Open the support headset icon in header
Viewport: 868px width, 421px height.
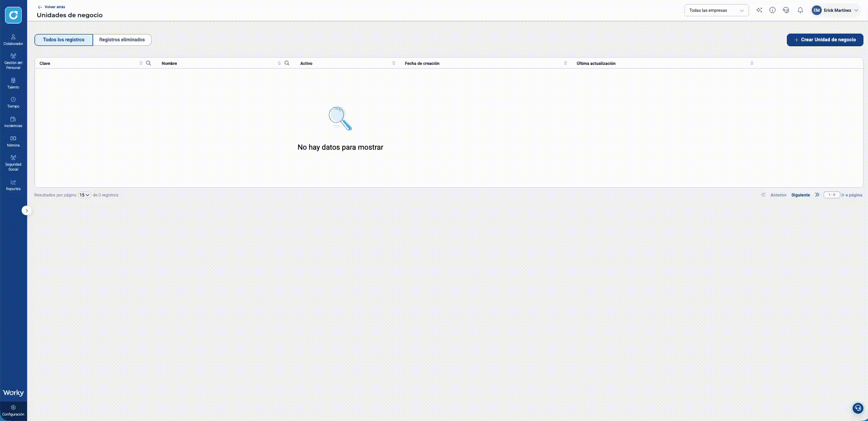tap(786, 10)
